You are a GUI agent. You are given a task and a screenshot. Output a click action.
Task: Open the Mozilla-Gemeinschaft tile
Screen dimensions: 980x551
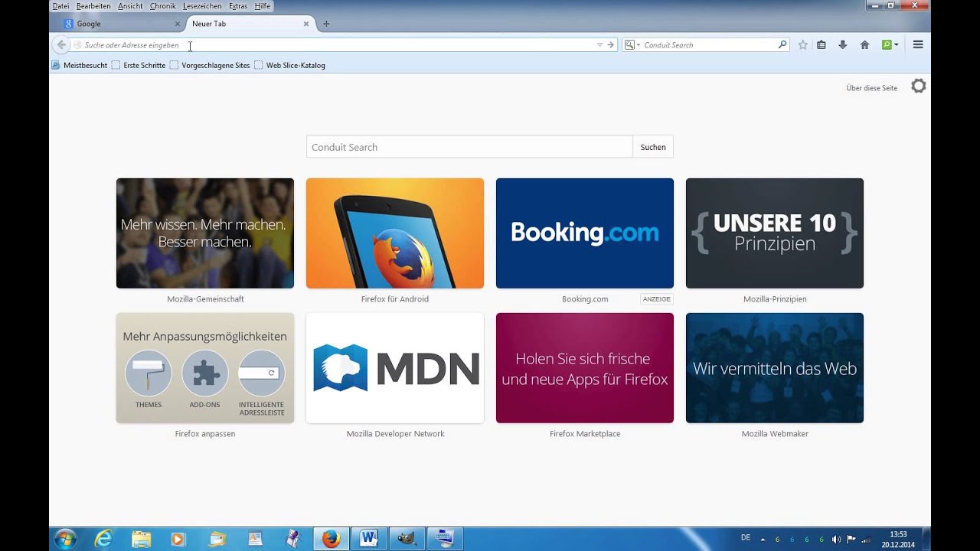click(205, 233)
